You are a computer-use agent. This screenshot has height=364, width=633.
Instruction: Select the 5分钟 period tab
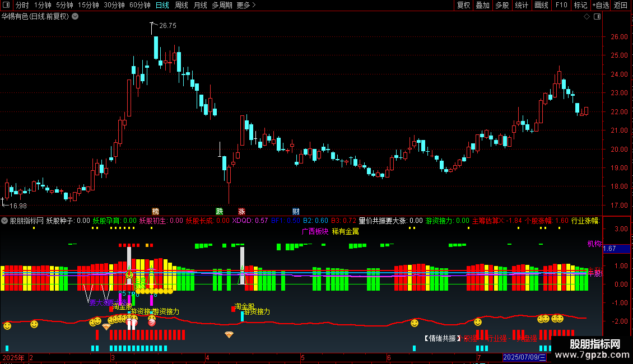[64, 5]
